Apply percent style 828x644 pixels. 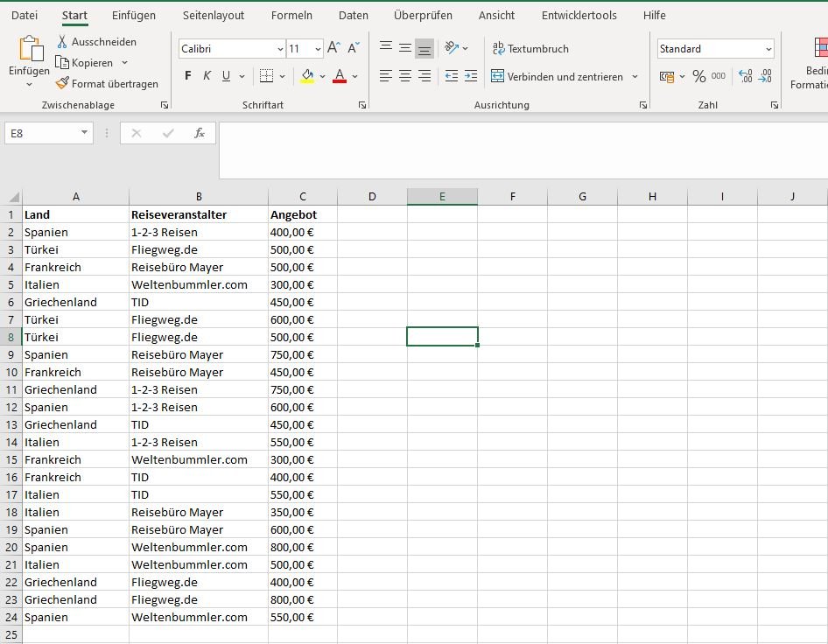[x=699, y=76]
